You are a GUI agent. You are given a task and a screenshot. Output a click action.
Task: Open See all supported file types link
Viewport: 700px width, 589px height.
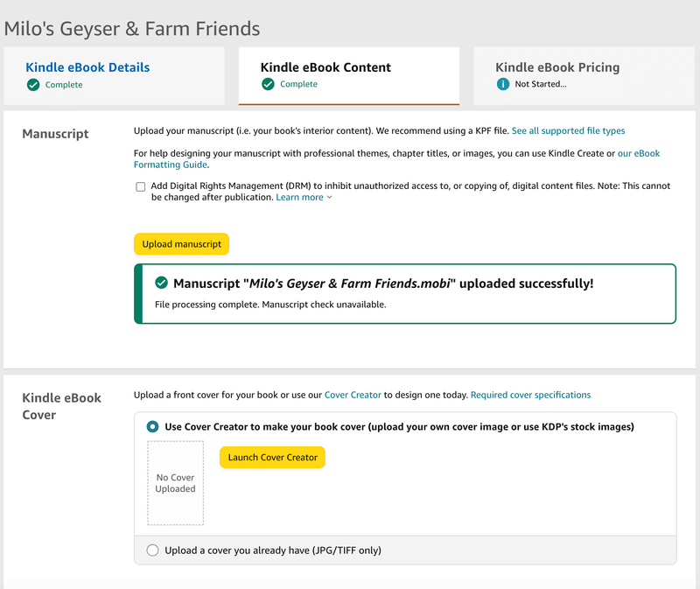[568, 131]
